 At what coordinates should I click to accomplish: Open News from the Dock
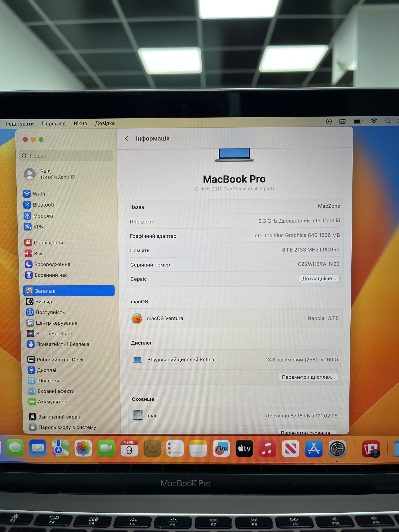tap(290, 448)
